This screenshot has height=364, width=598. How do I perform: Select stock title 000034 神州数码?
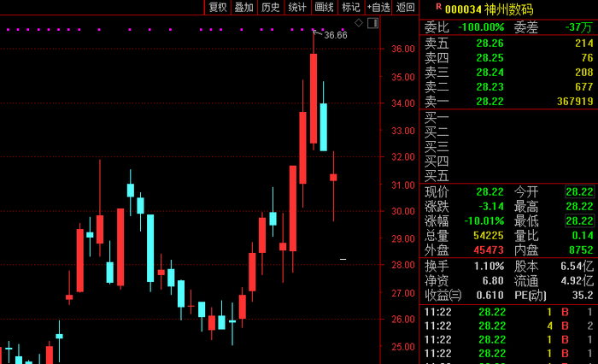click(490, 9)
